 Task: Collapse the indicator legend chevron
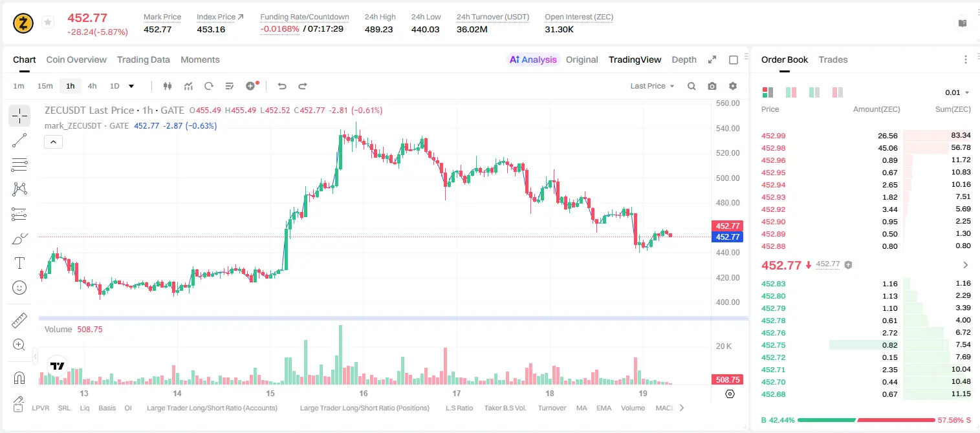[53, 142]
